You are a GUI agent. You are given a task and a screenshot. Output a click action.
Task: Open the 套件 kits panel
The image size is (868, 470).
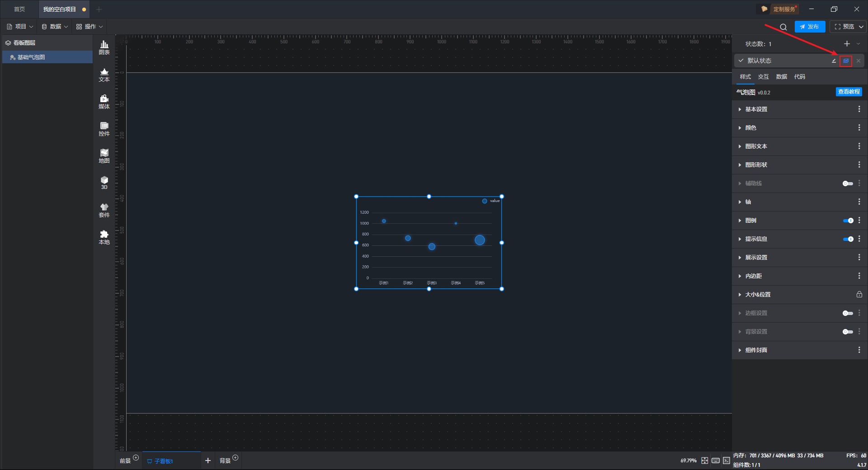coord(104,210)
